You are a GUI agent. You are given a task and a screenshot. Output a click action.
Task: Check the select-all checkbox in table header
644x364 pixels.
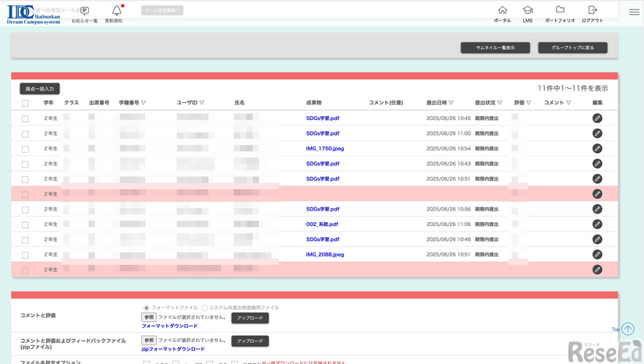(26, 103)
